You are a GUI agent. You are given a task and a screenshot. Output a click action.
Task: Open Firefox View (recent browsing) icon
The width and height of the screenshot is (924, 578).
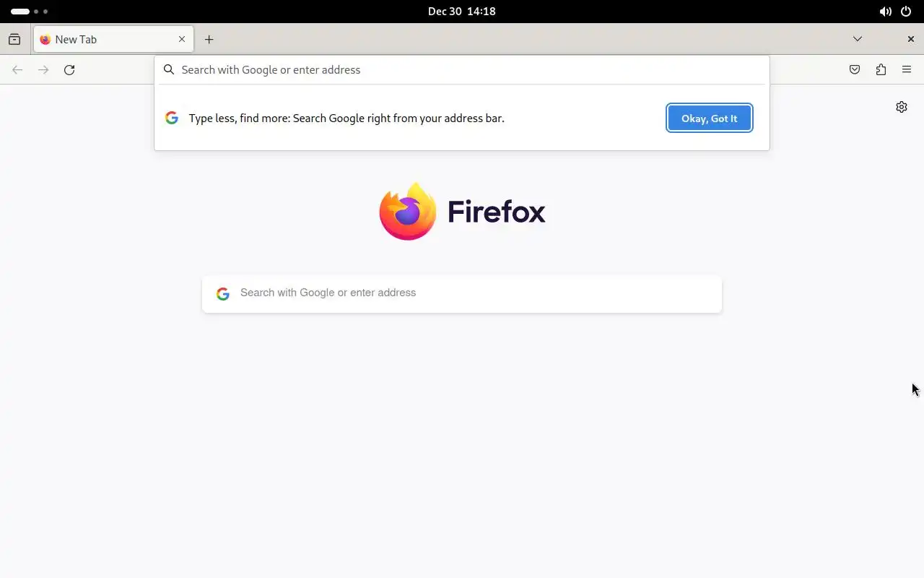[x=14, y=40]
